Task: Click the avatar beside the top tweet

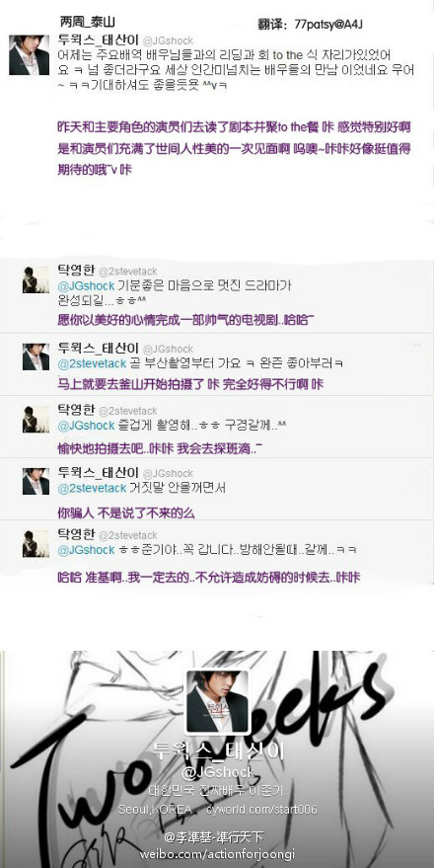Action: click(29, 54)
